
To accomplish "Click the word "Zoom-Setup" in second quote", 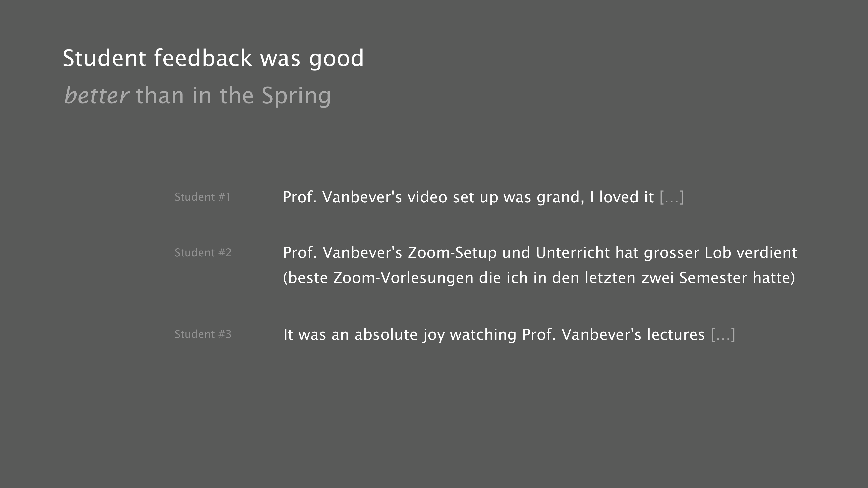I will 452,253.
